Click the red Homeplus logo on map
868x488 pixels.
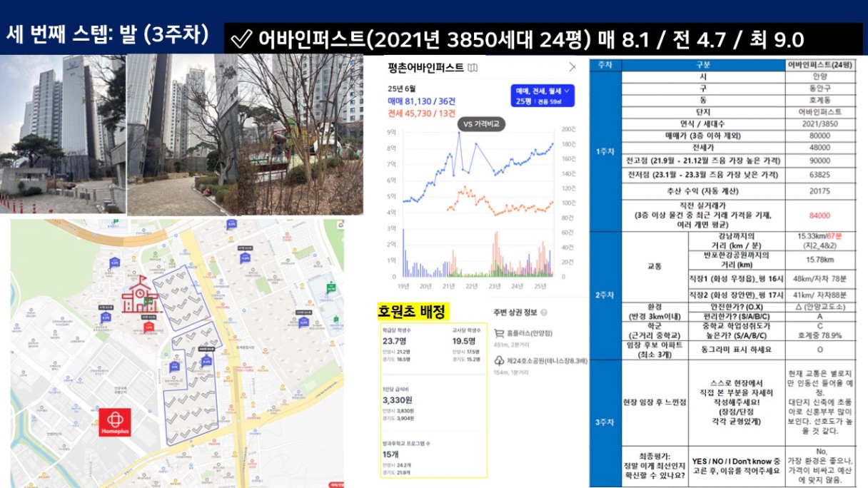(x=115, y=423)
